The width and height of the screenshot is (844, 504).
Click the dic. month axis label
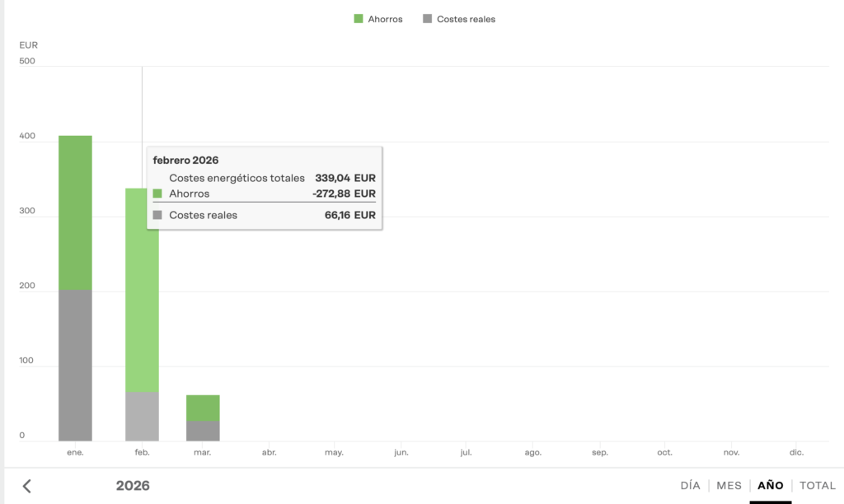(x=796, y=453)
